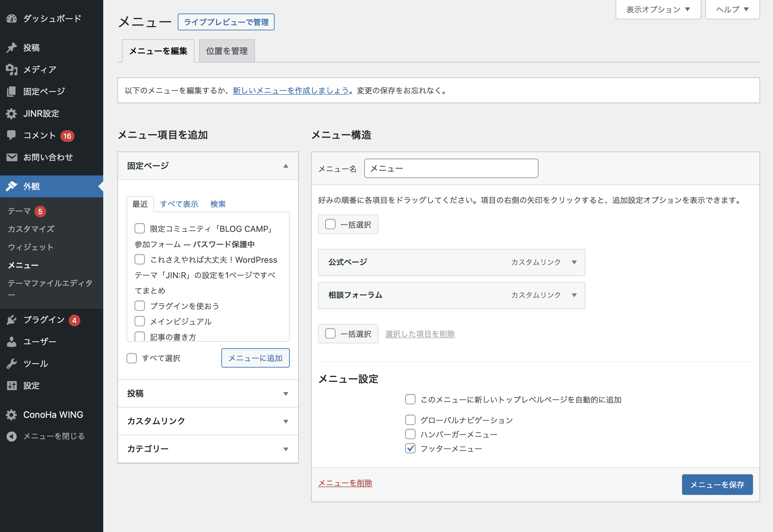Click the 外観 paintbrush icon
Image resolution: width=773 pixels, height=532 pixels.
click(x=12, y=186)
